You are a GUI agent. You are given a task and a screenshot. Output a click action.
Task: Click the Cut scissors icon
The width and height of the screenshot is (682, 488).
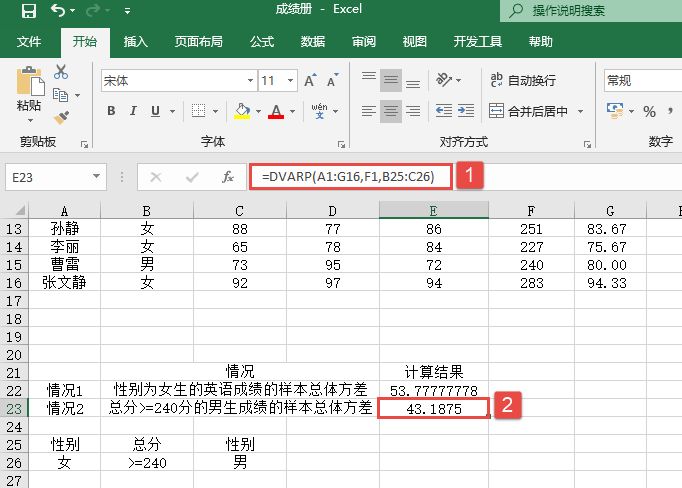pos(61,72)
